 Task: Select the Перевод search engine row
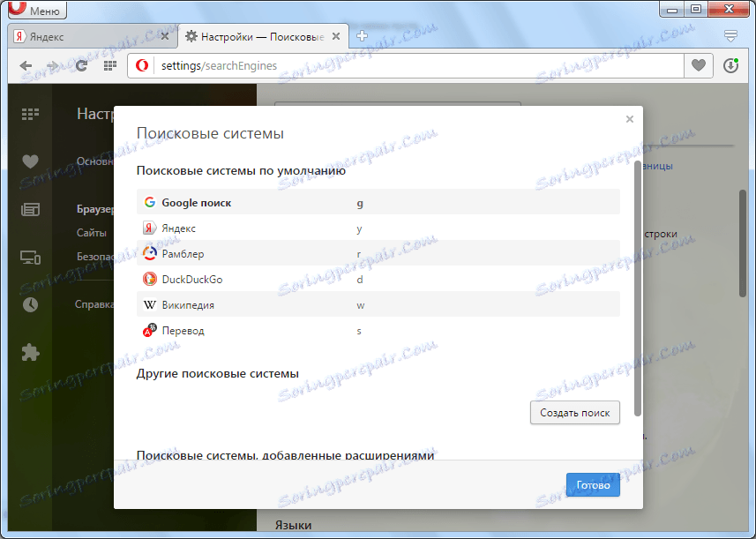pyautogui.click(x=378, y=330)
